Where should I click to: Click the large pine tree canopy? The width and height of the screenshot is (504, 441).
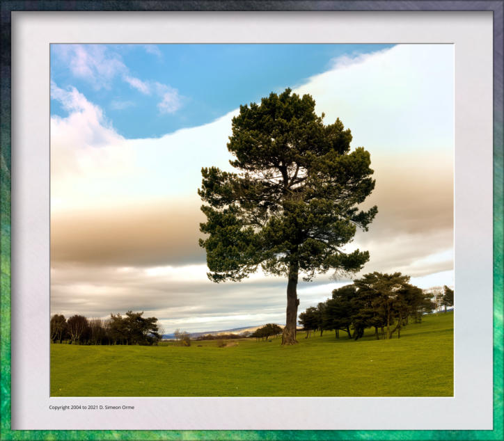tap(285, 181)
